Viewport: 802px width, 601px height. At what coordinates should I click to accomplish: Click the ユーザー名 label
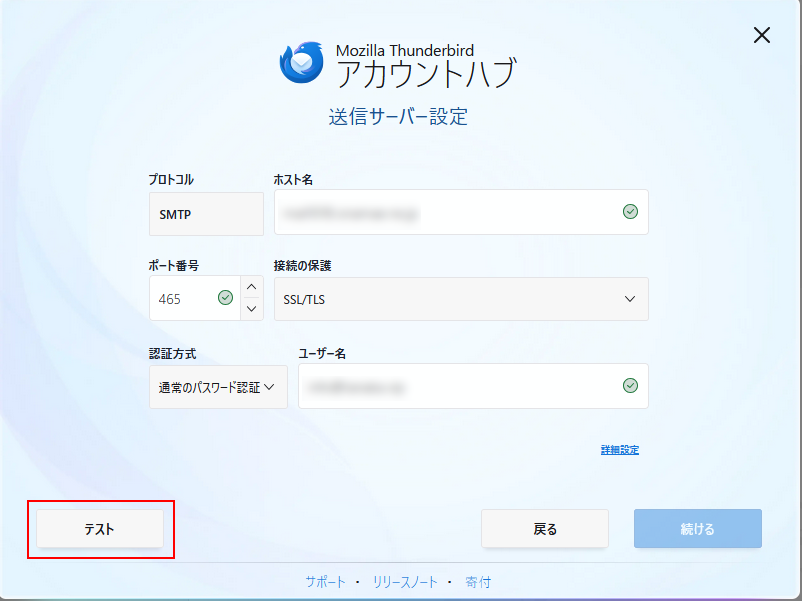pos(322,353)
